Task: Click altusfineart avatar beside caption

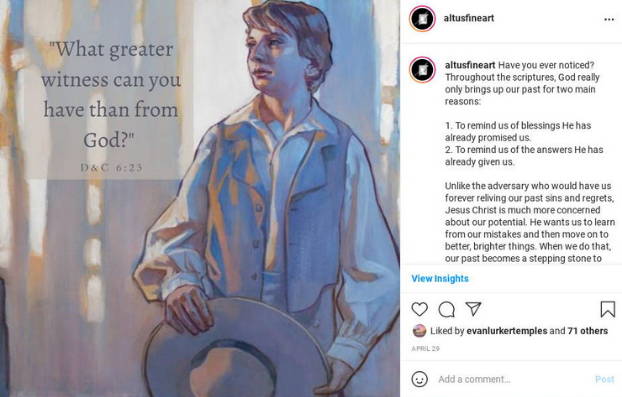Action: tap(422, 70)
